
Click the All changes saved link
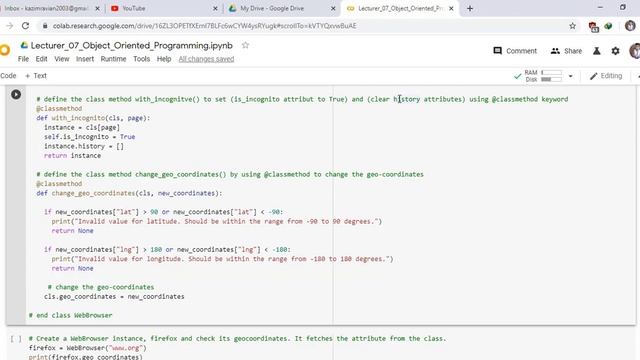206,59
